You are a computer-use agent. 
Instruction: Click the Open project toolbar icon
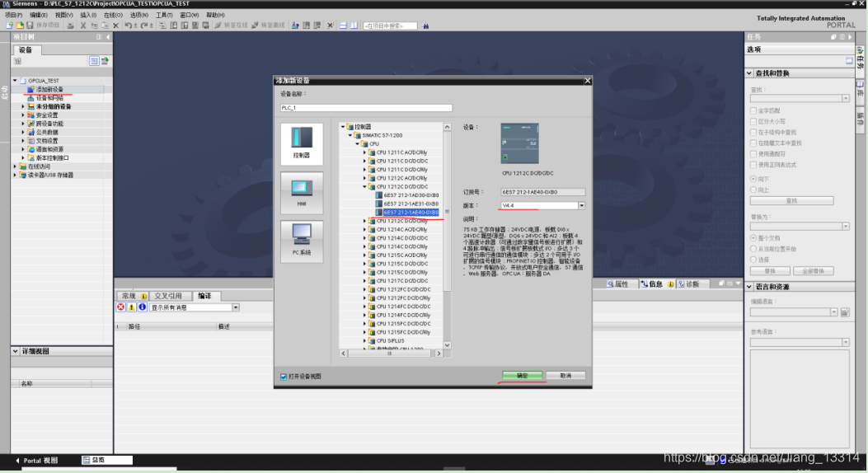[x=20, y=26]
